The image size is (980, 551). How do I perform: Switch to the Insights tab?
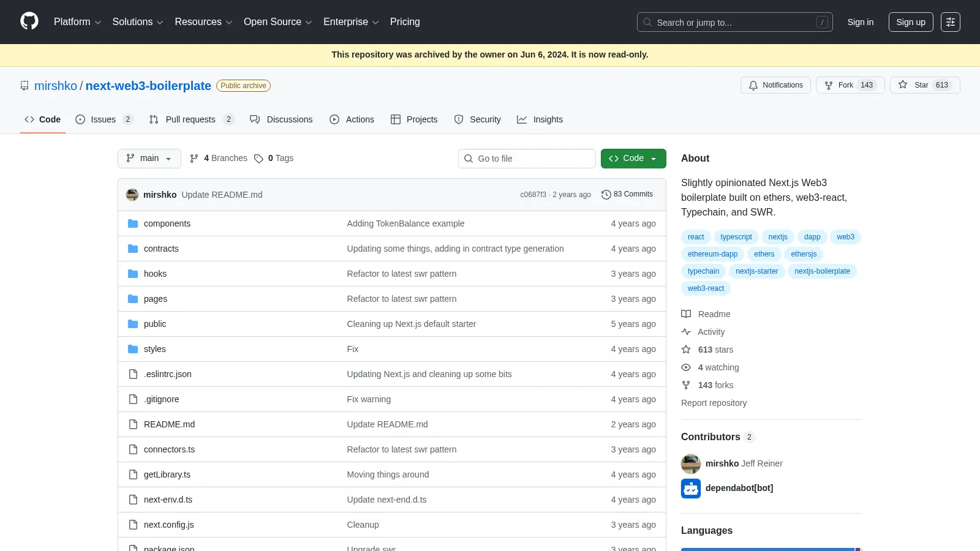[540, 119]
